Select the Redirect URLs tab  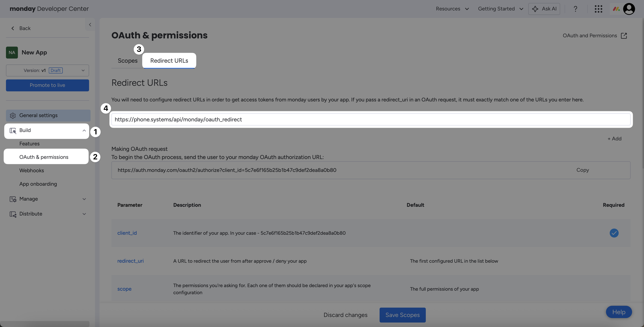[169, 61]
